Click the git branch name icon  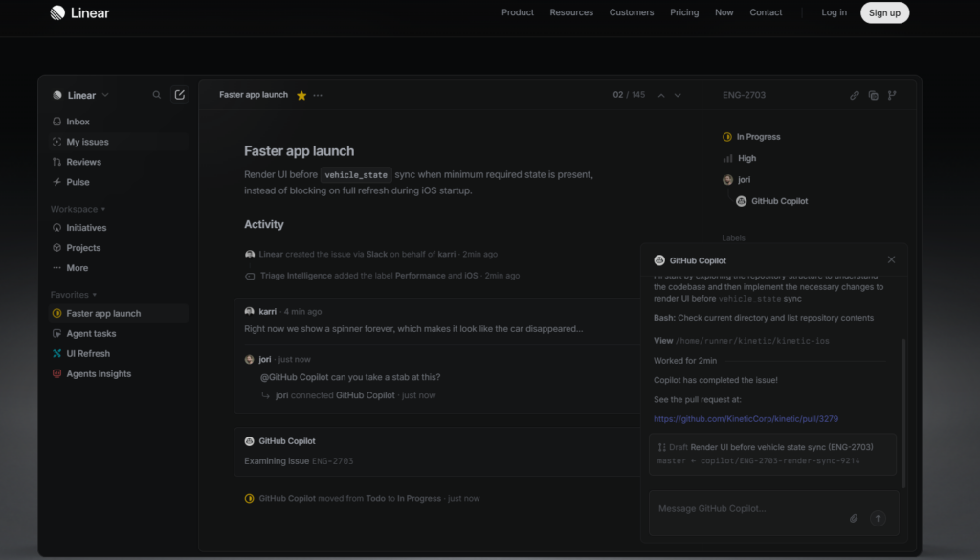tap(892, 95)
